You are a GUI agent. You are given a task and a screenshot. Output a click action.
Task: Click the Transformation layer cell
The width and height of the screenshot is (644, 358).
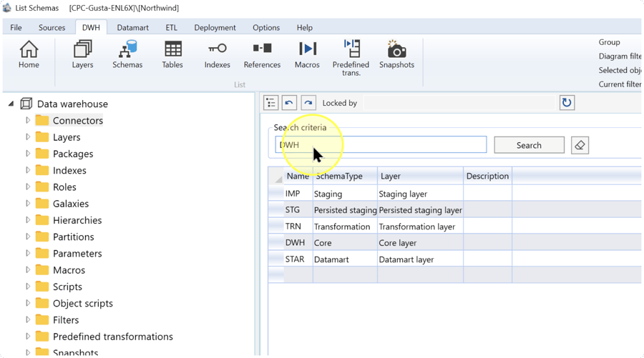[420, 227]
